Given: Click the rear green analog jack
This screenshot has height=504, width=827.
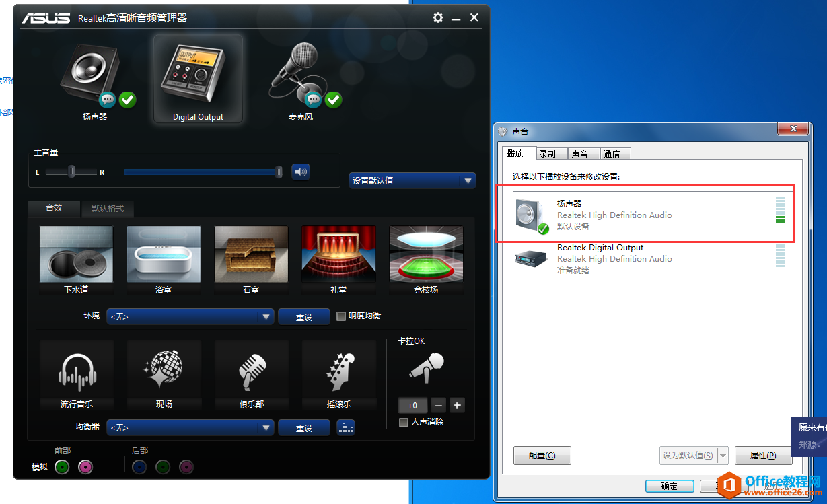Looking at the screenshot, I should click(x=163, y=466).
